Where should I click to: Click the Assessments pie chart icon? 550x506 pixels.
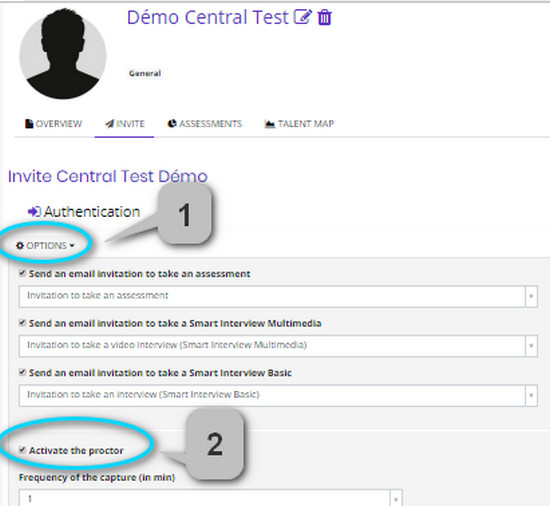172,123
